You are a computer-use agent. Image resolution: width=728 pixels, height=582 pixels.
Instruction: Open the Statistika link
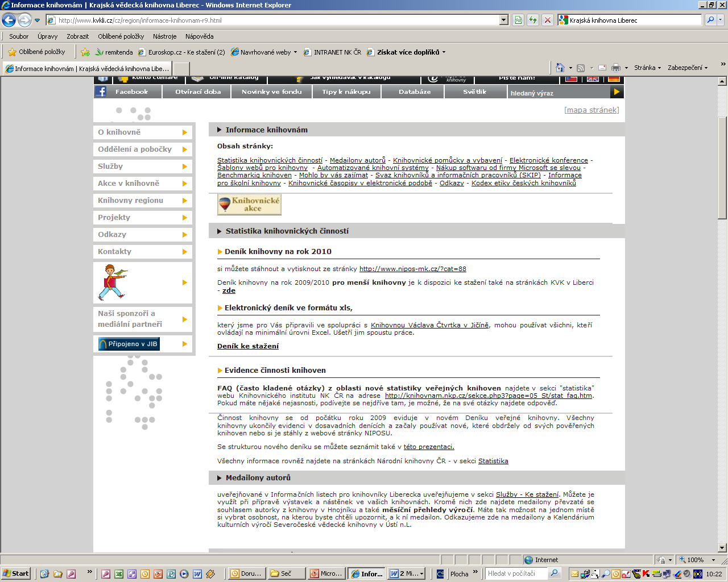pyautogui.click(x=493, y=461)
